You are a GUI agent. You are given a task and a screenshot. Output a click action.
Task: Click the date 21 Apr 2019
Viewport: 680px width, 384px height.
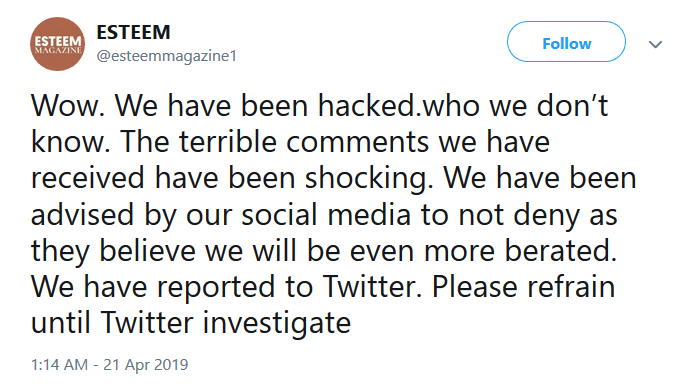click(145, 364)
